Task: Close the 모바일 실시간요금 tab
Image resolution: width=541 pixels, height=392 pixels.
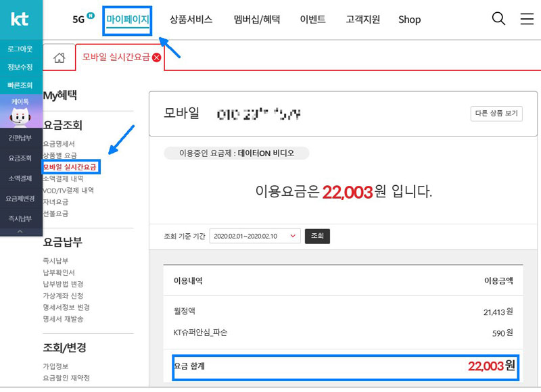Action: [x=157, y=57]
